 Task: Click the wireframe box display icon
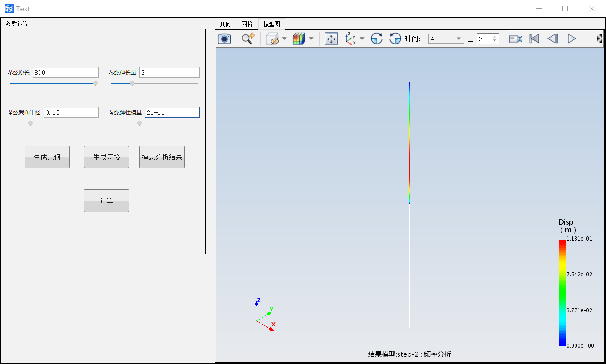tap(272, 39)
